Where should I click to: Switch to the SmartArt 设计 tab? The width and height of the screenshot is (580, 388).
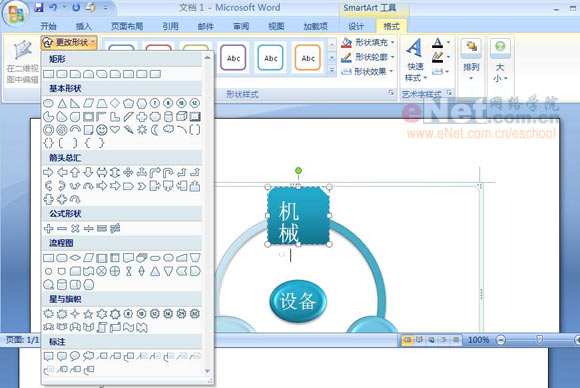356,26
